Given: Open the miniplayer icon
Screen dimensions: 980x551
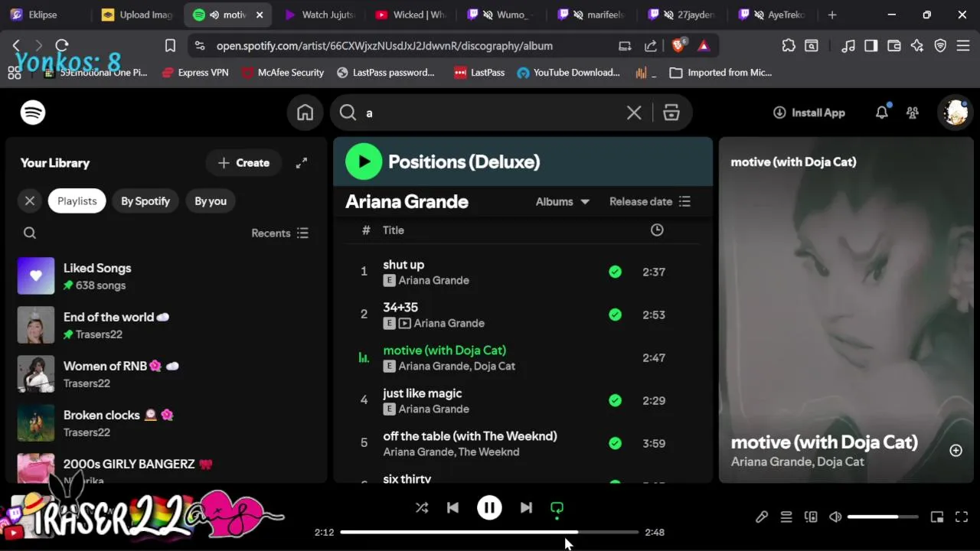Looking at the screenshot, I should pos(937,517).
